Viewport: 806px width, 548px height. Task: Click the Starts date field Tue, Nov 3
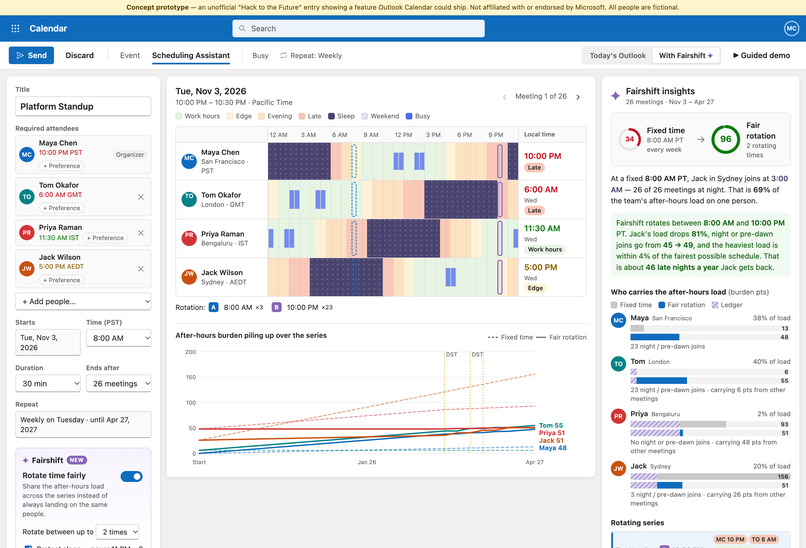tap(48, 342)
